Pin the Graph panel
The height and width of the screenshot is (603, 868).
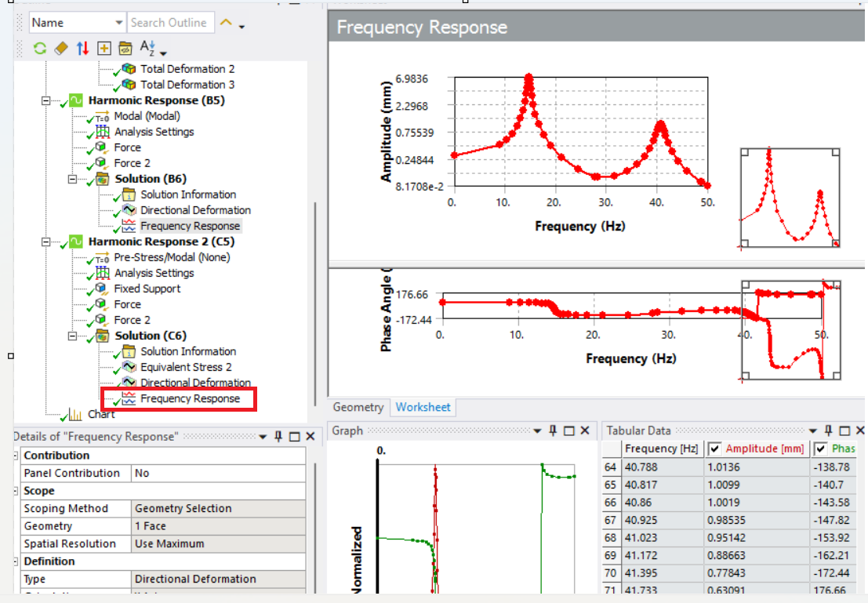tap(553, 430)
